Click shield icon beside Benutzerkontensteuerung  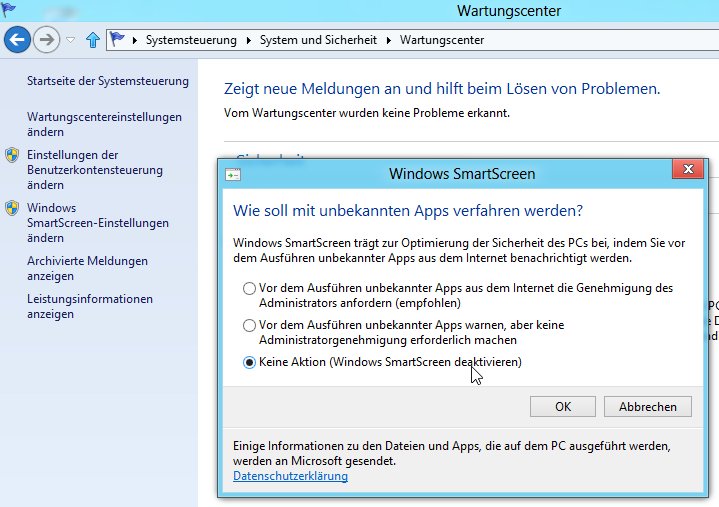tap(12, 155)
